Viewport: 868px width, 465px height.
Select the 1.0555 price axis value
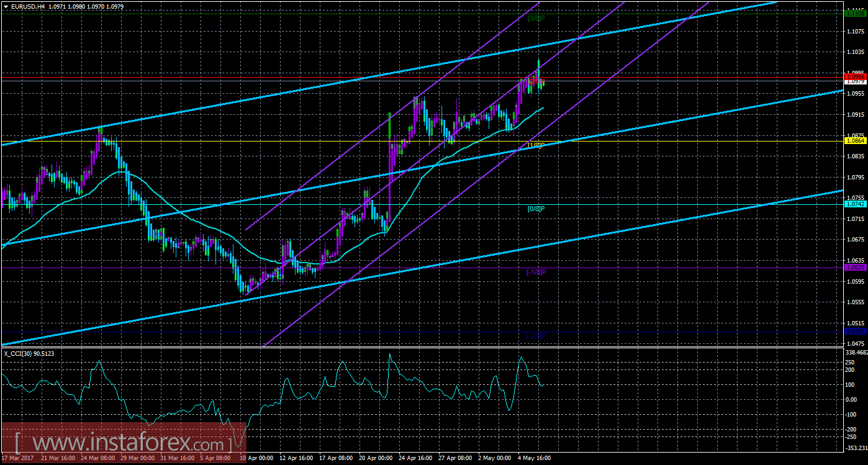click(x=855, y=302)
